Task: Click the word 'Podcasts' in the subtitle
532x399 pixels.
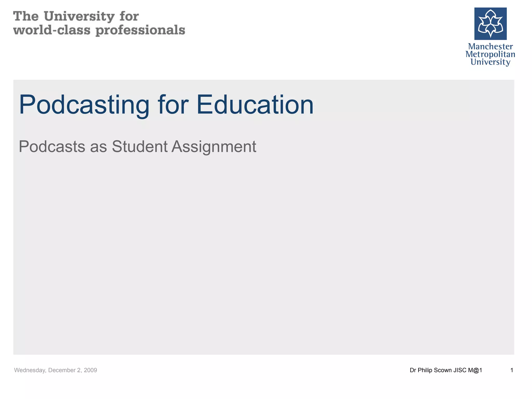Action: (x=52, y=147)
